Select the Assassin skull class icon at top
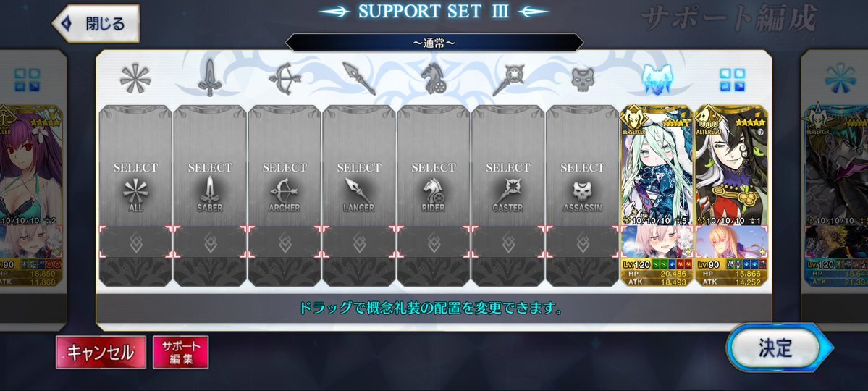Image resolution: width=868 pixels, height=391 pixels. click(582, 80)
